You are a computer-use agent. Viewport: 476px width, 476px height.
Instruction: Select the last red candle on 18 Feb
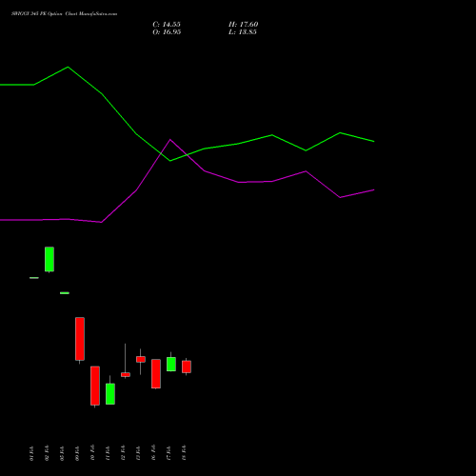[187, 367]
